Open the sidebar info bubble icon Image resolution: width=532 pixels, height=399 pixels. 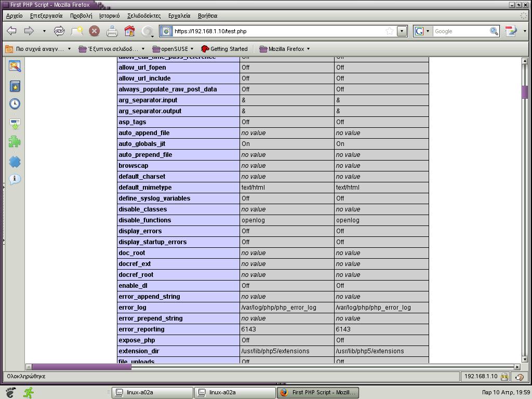pos(15,179)
